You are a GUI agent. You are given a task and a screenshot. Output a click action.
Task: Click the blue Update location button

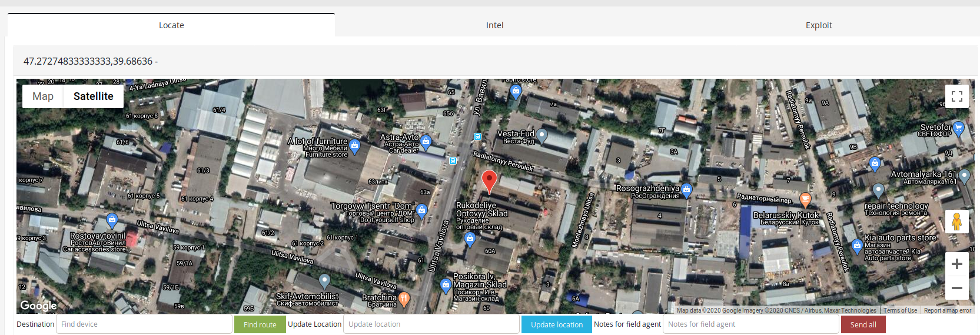(x=557, y=324)
